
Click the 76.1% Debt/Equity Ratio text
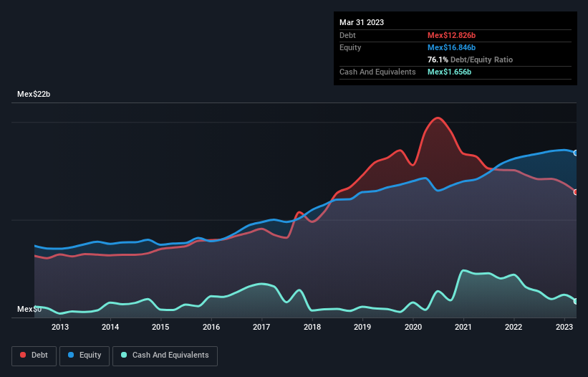[x=470, y=59]
